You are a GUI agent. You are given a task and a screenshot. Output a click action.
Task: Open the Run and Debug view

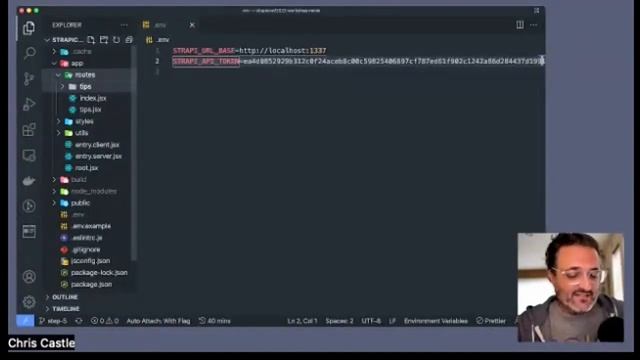pos(29,104)
